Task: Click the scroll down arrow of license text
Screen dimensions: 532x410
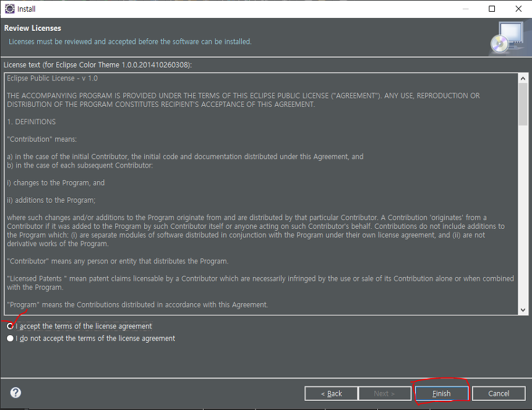Action: coord(523,310)
